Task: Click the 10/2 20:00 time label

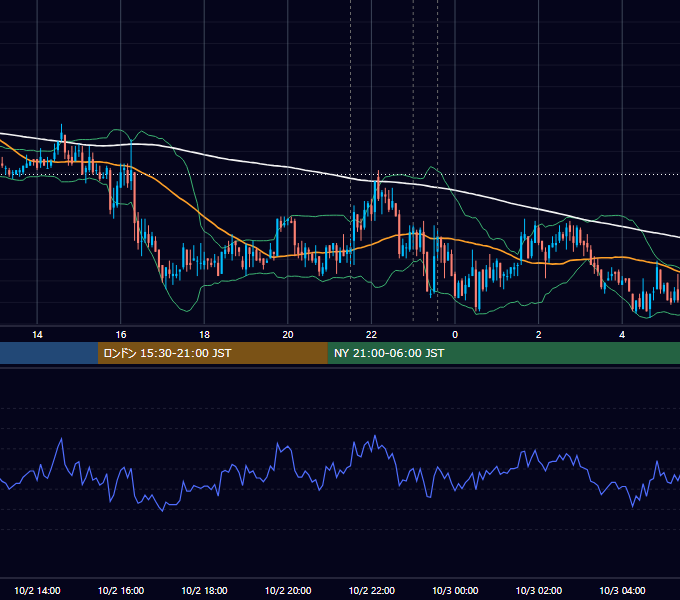Action: [x=288, y=590]
